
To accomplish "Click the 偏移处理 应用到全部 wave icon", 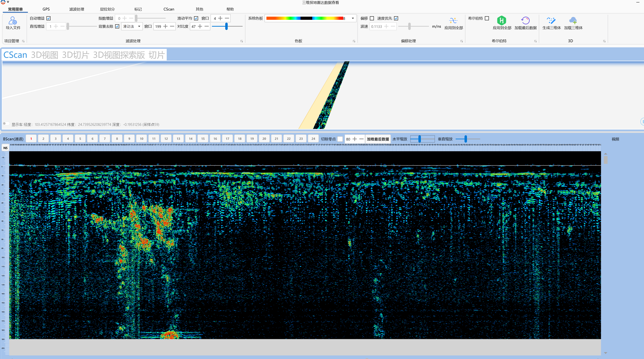I will 453,21.
